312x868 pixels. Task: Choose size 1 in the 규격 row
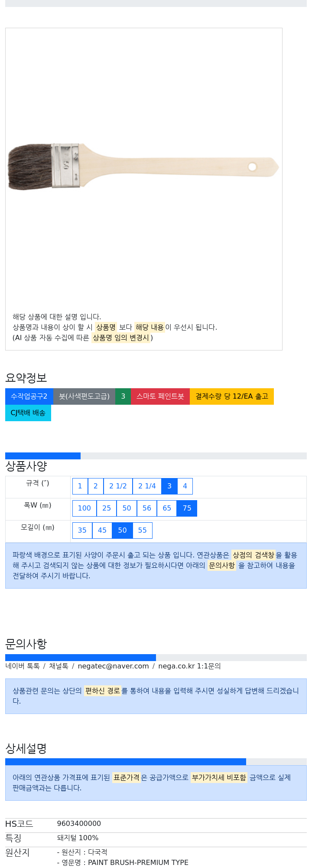point(80,486)
